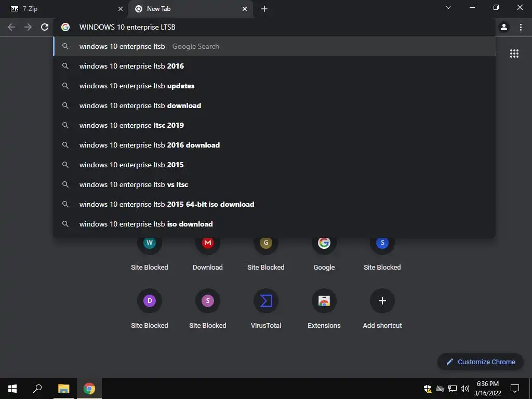The image size is (532, 399).
Task: Click search icon beside 'ltsb updates' suggestion
Action: (65, 86)
